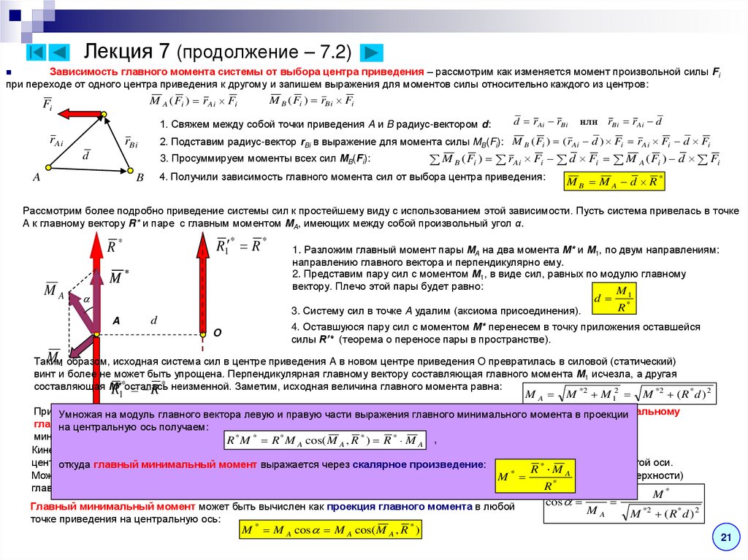Click blue text 'проекция главного момента'
Viewport: 748px width, 560px height.
click(400, 506)
